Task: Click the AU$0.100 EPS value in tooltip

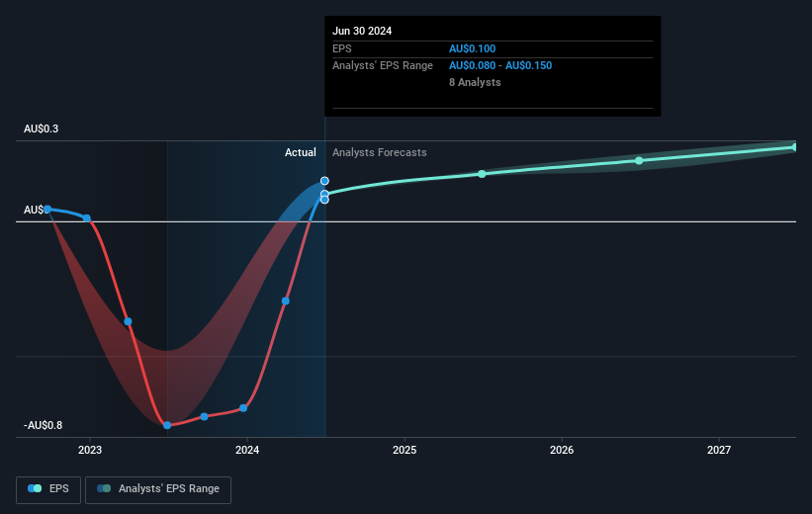Action: 473,48
